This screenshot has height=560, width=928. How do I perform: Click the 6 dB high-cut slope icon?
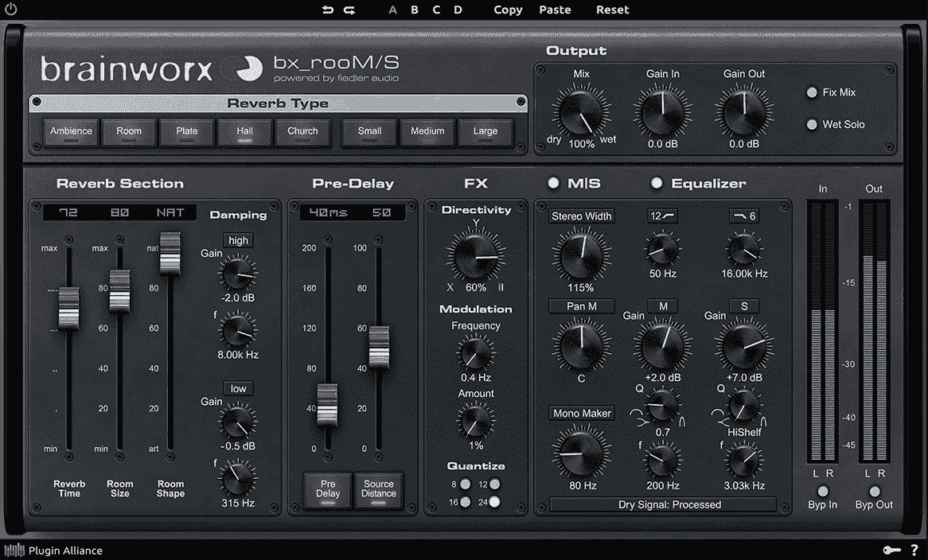743,216
